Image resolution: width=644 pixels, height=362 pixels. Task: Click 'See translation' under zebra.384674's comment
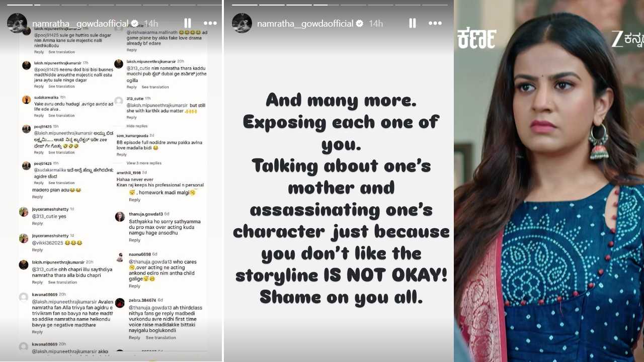click(160, 338)
